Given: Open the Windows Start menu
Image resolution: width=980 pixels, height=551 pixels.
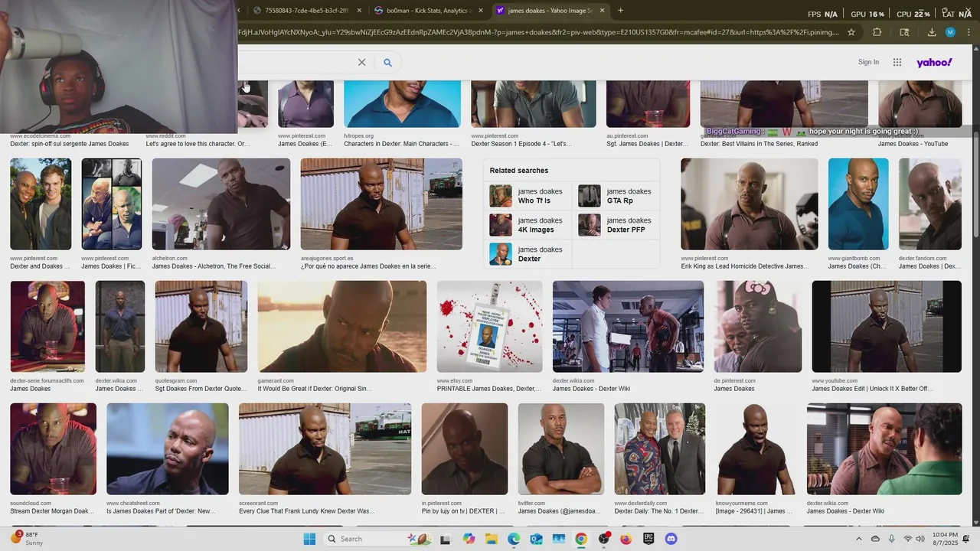Looking at the screenshot, I should click(x=309, y=539).
